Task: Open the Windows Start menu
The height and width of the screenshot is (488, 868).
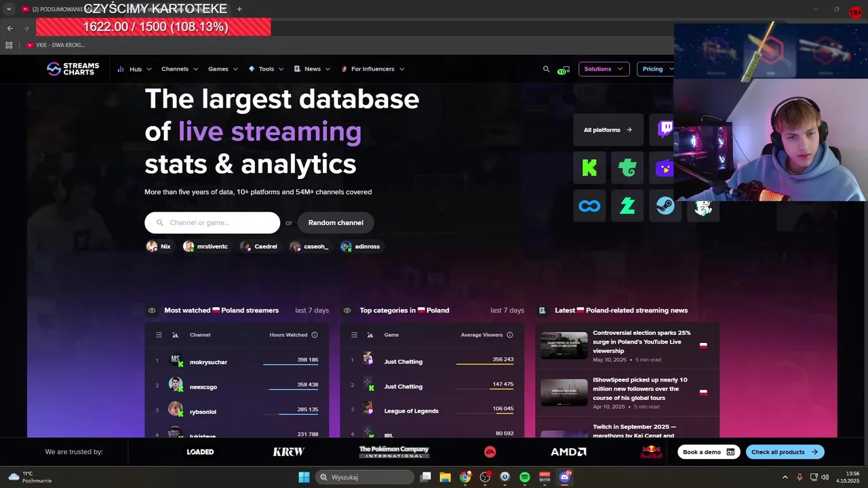Action: [304, 477]
